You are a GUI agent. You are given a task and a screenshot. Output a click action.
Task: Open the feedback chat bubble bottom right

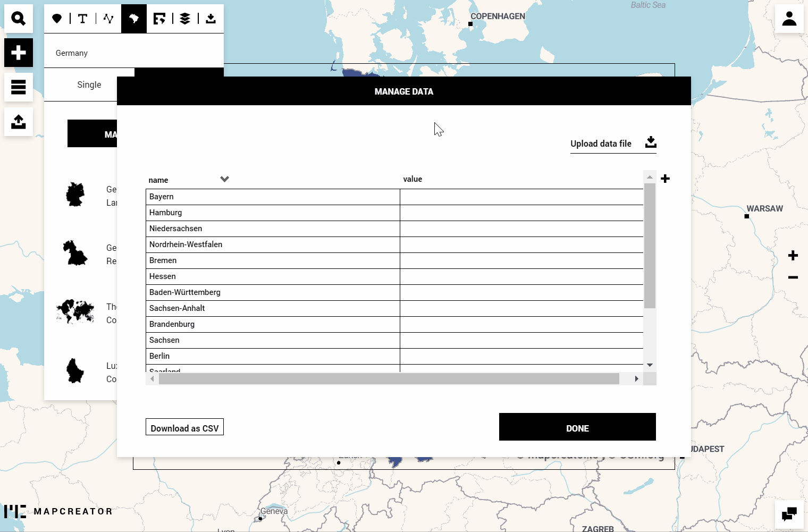pos(789,513)
